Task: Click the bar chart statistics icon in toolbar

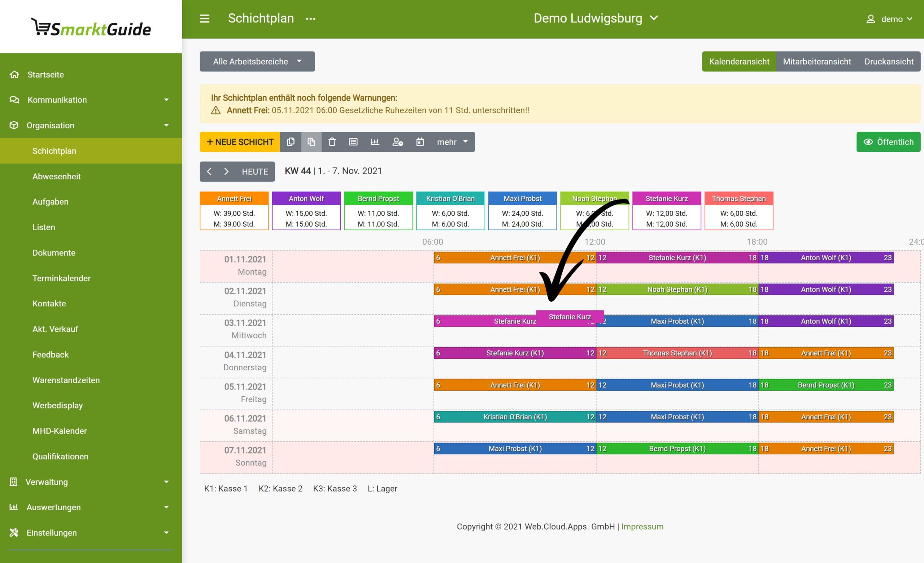Action: [375, 142]
